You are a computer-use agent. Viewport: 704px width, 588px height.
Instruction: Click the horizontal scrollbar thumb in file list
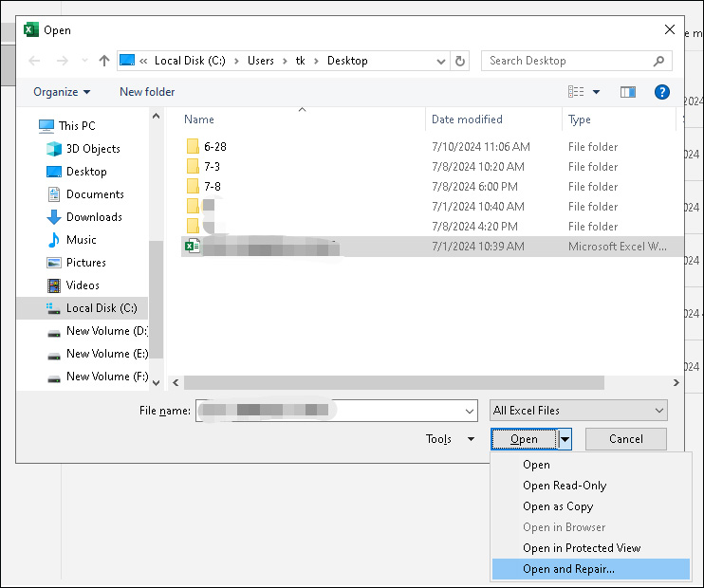pos(394,383)
